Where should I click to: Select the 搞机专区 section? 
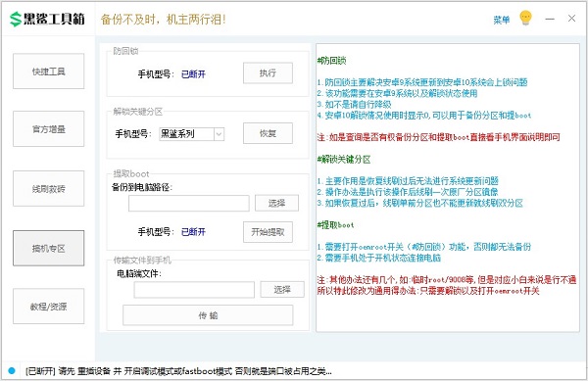[x=48, y=248]
